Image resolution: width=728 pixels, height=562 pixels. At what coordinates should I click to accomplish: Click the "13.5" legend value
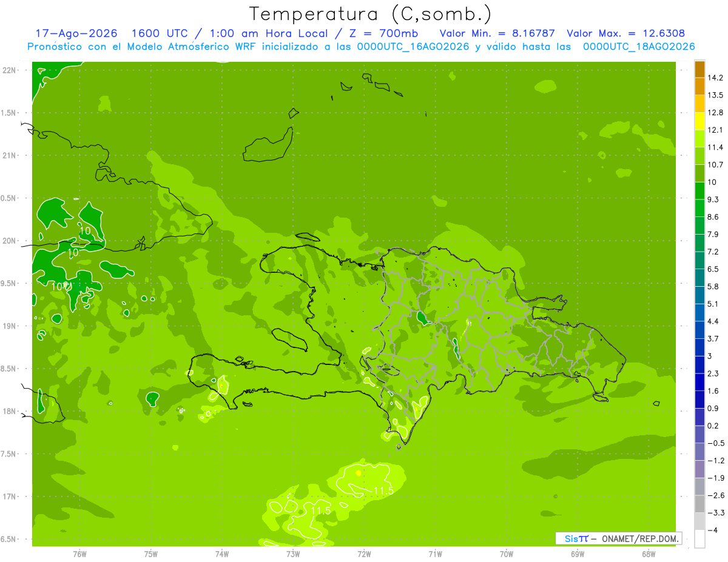(716, 95)
